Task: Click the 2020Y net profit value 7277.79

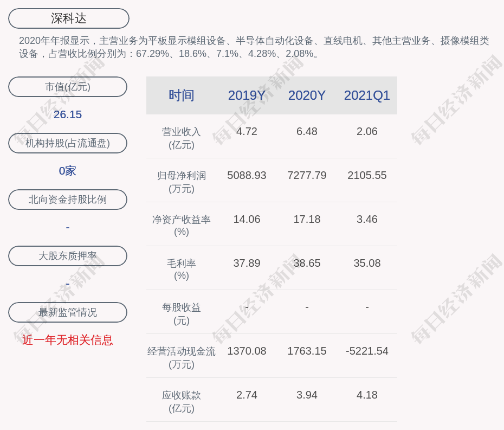Action: pos(307,176)
